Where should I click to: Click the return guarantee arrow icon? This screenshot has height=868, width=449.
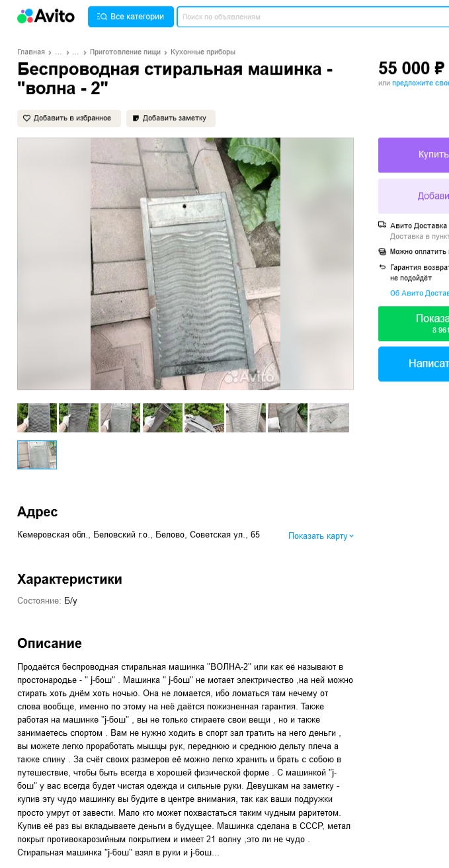[x=382, y=267]
